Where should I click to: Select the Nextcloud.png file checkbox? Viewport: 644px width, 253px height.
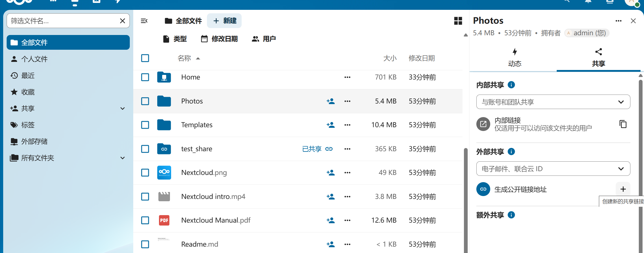tap(145, 173)
